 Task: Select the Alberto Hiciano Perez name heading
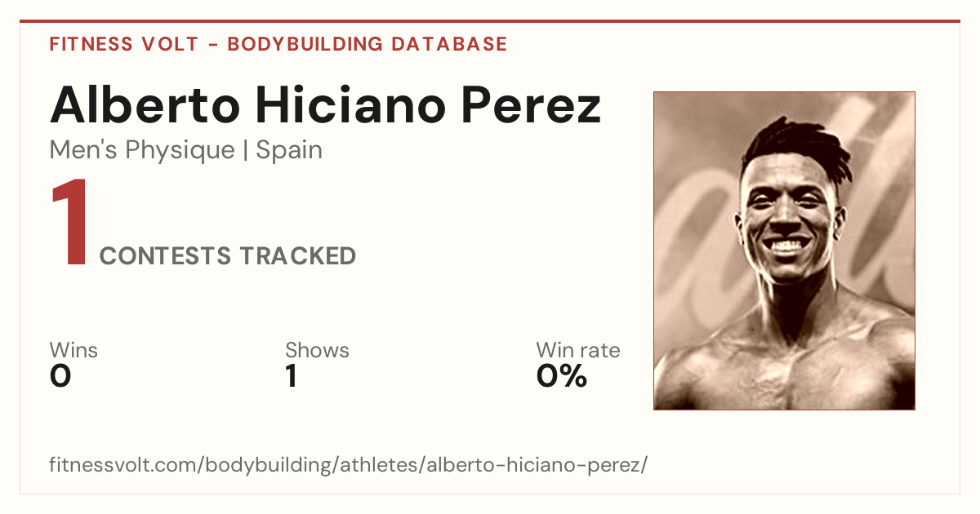click(325, 105)
